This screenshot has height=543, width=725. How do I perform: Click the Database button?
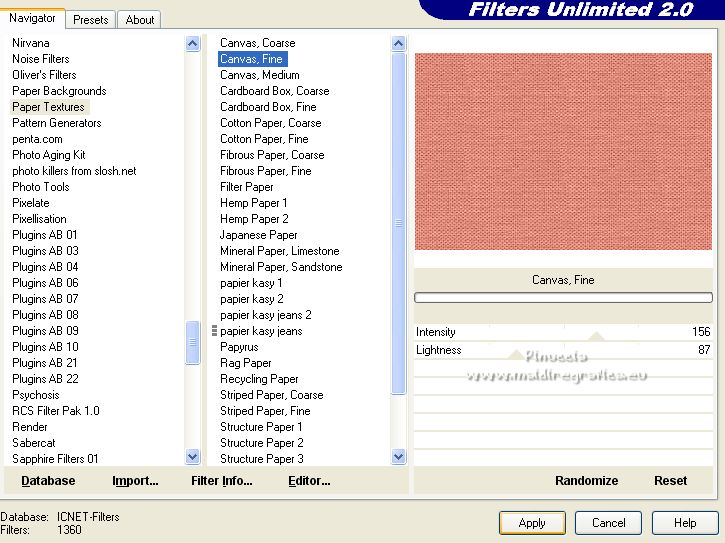(48, 481)
